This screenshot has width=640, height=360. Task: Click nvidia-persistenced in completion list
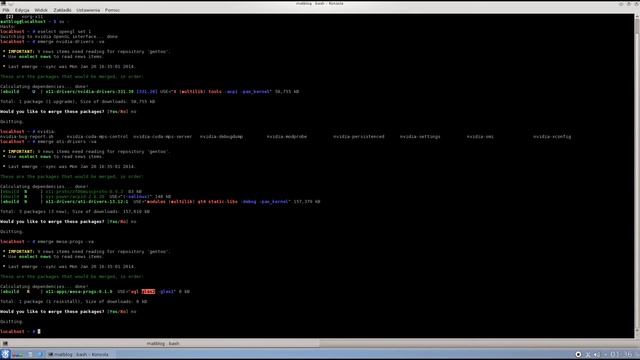tap(358, 137)
